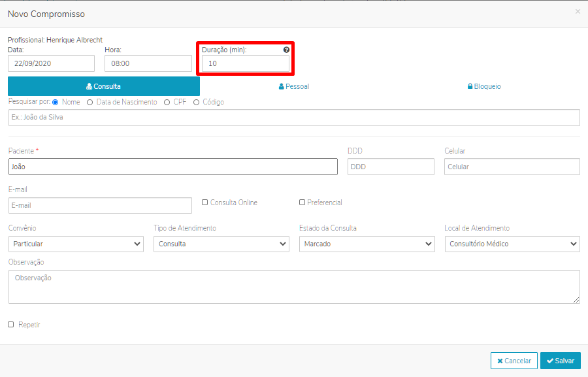Click the Observação text area
The height and width of the screenshot is (377, 588).
click(294, 287)
